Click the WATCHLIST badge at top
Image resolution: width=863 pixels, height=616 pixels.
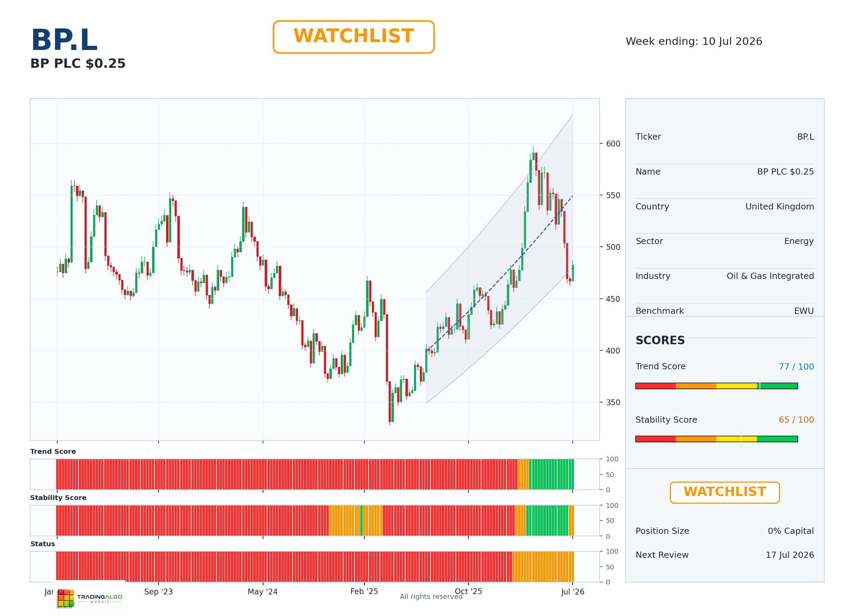click(x=353, y=37)
